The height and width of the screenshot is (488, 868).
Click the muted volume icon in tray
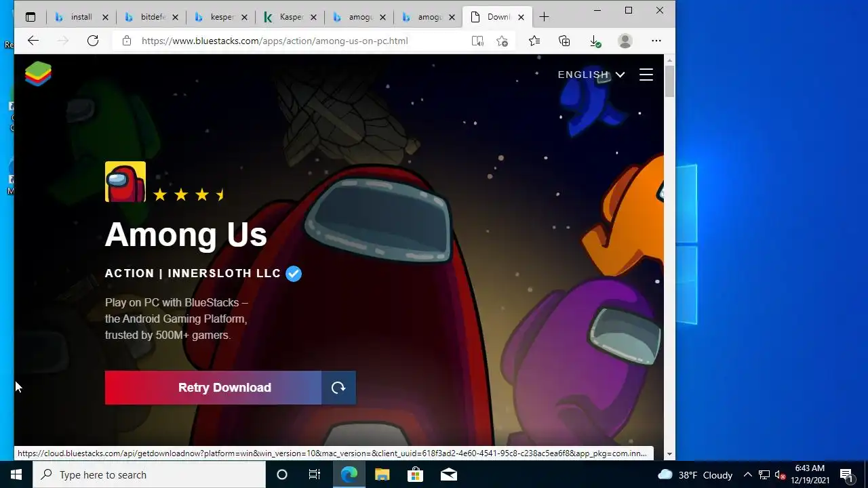click(x=780, y=474)
